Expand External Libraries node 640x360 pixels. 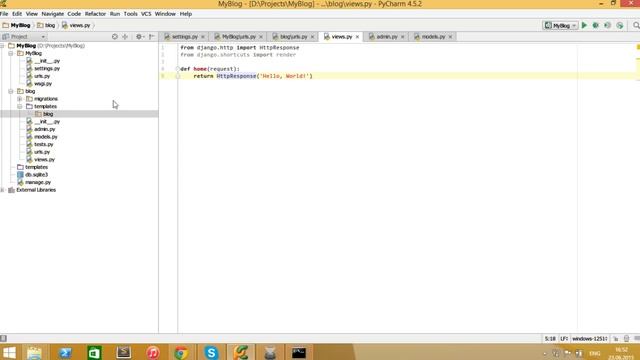click(x=3, y=190)
